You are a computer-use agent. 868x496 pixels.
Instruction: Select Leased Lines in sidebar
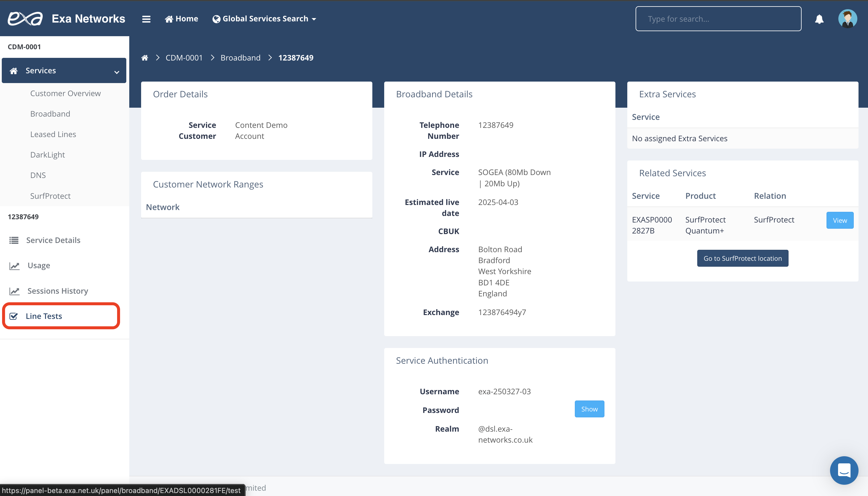(x=53, y=134)
